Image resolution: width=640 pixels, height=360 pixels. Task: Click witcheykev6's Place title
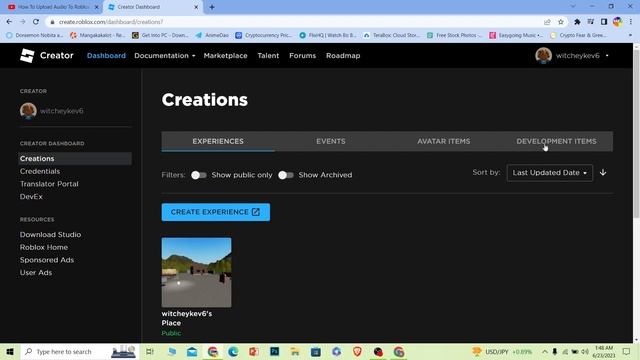point(187,318)
